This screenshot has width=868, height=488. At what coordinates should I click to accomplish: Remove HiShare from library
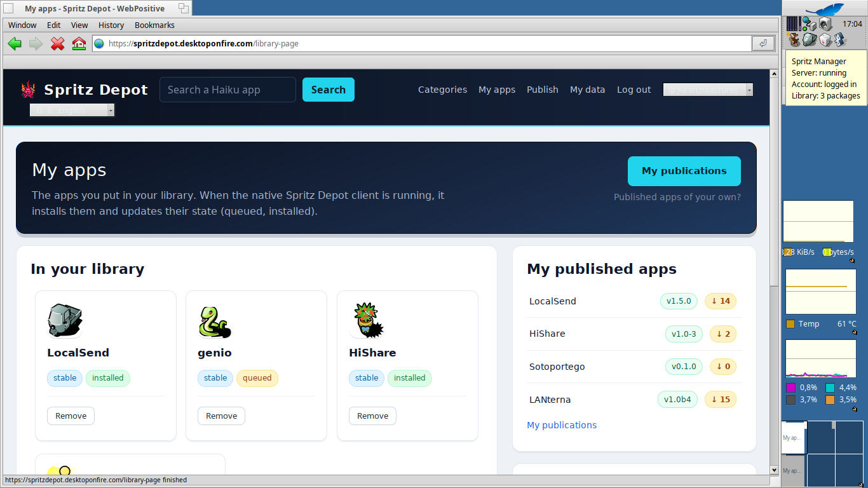[x=372, y=416]
